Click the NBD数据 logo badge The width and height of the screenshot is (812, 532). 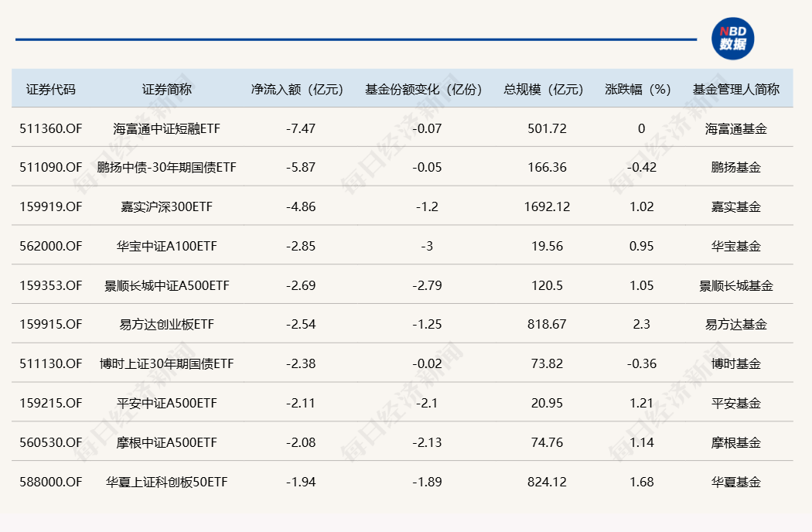coord(732,39)
